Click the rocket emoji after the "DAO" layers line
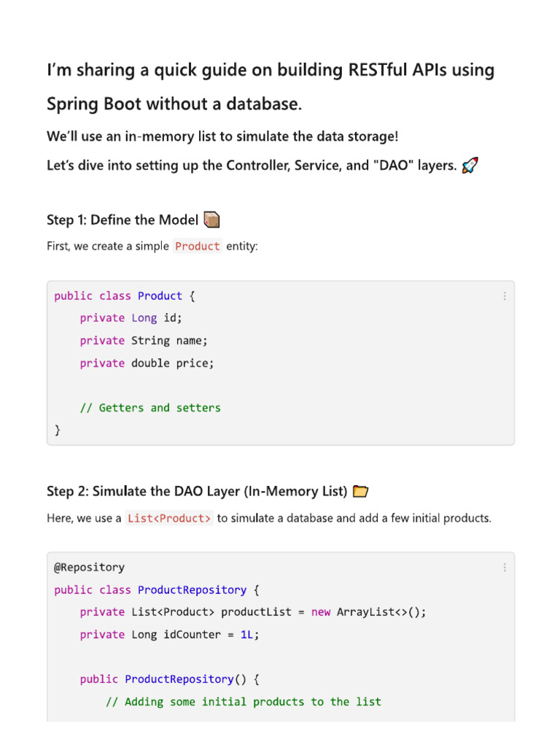The image size is (560, 747). (x=470, y=166)
